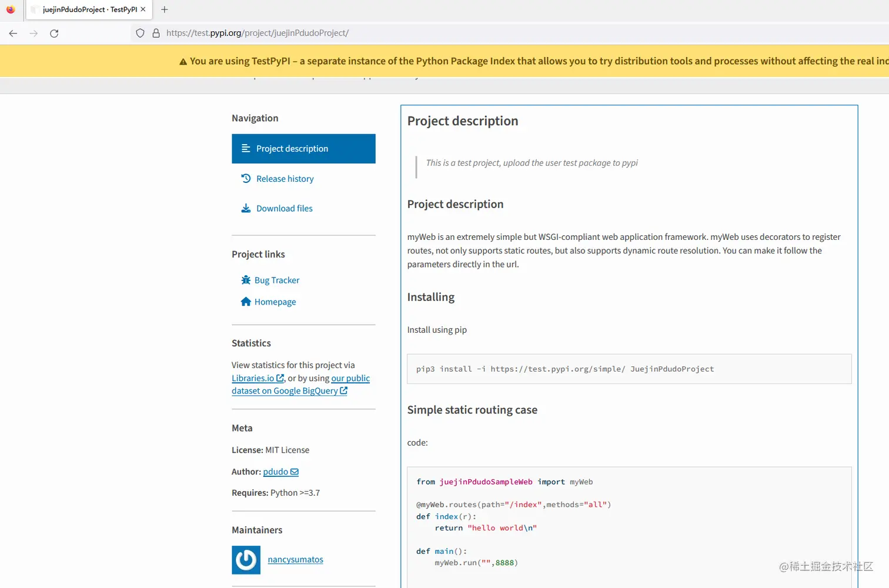Click the Firefox logo icon in title bar

pos(11,9)
